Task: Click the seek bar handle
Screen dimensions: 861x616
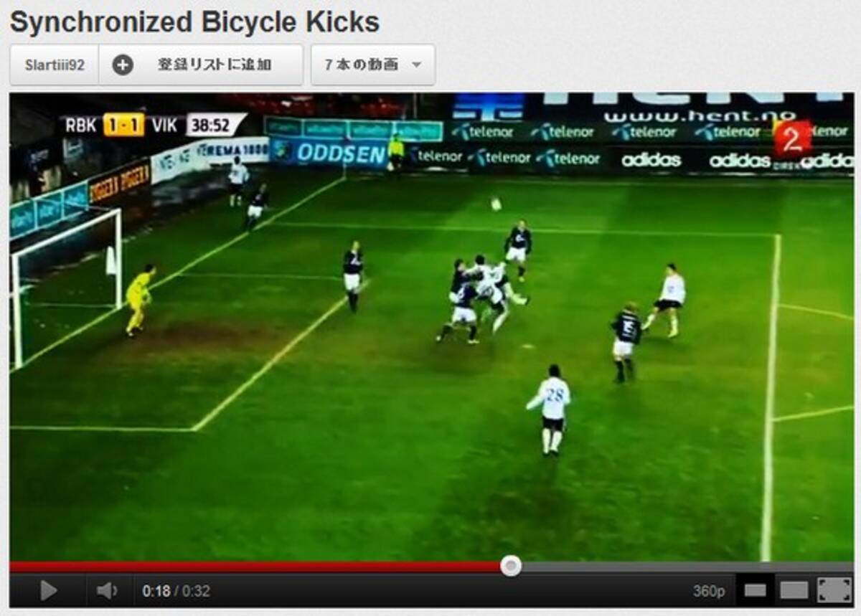Action: click(511, 566)
